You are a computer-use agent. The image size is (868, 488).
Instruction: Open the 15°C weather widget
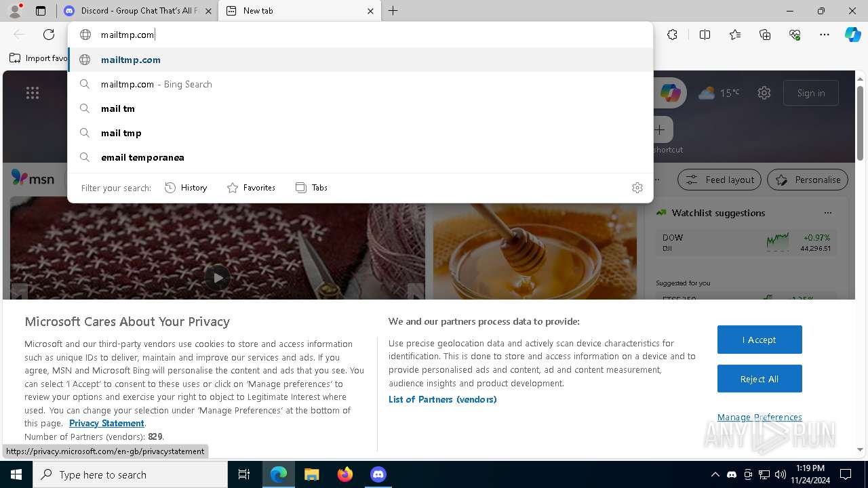pyautogui.click(x=719, y=93)
